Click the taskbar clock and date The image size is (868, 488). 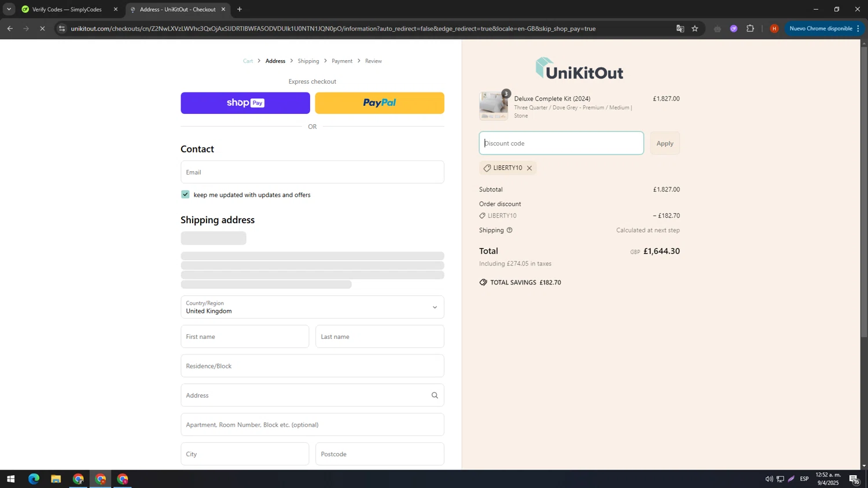point(828,479)
